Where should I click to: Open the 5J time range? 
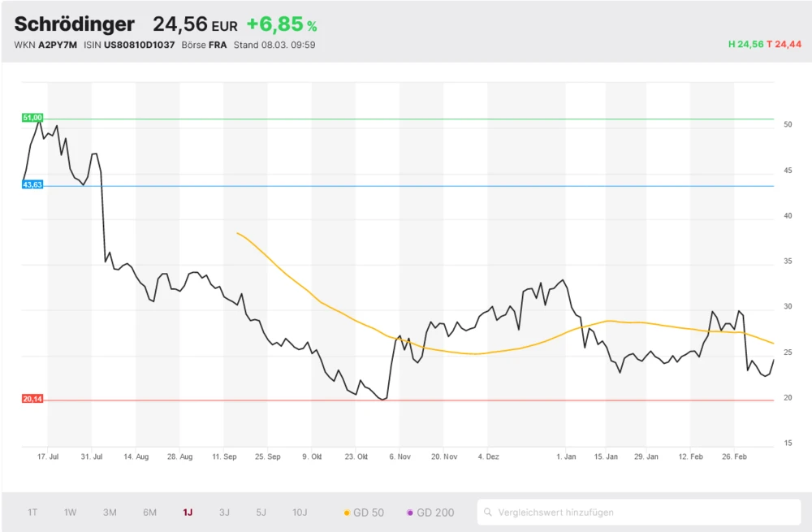[x=261, y=513]
